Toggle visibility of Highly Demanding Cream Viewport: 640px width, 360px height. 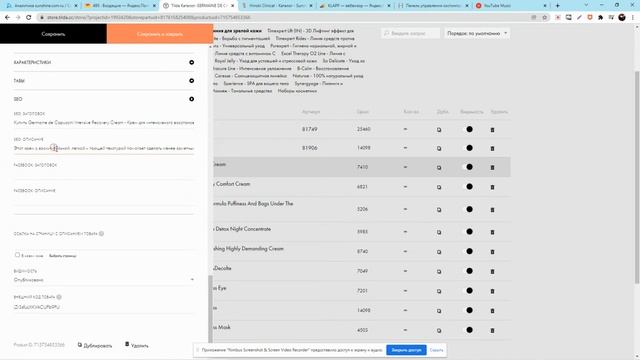469,251
